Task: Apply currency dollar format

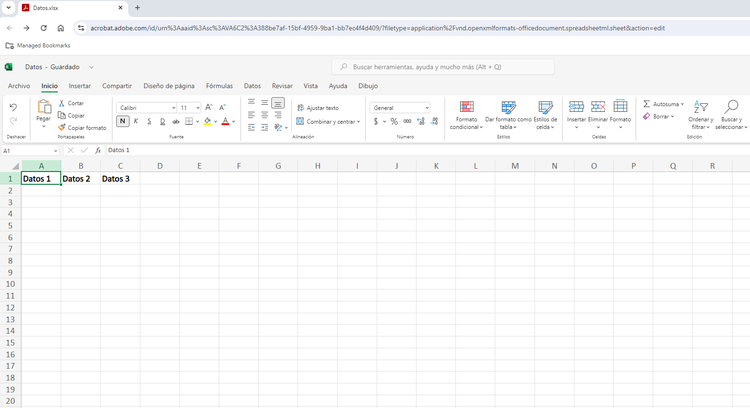Action: point(376,121)
